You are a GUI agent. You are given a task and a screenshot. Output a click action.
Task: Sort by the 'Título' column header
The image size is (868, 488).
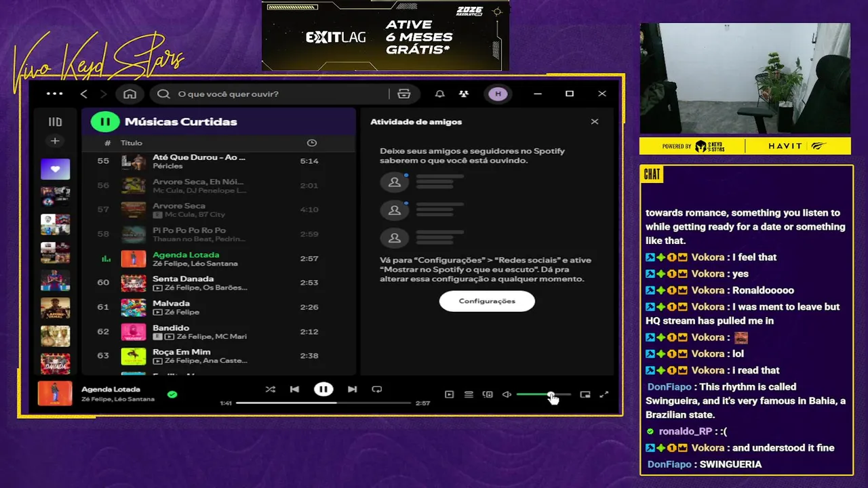click(x=132, y=143)
